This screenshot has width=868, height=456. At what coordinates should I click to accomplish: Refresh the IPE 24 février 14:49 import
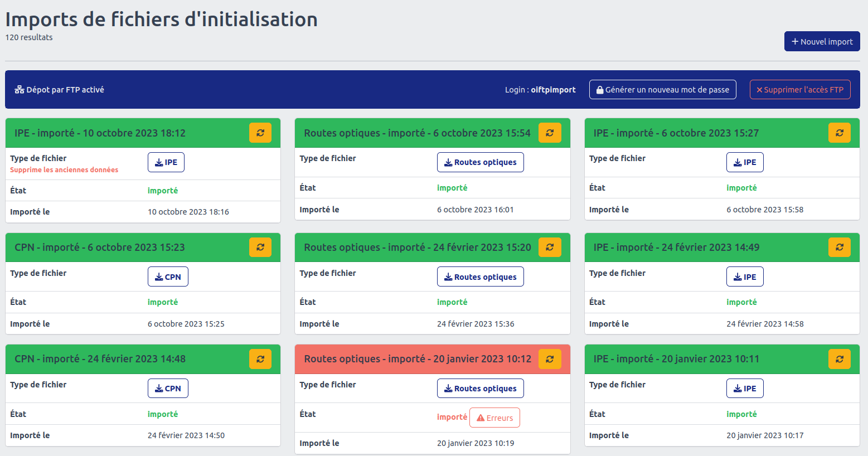[x=839, y=247]
